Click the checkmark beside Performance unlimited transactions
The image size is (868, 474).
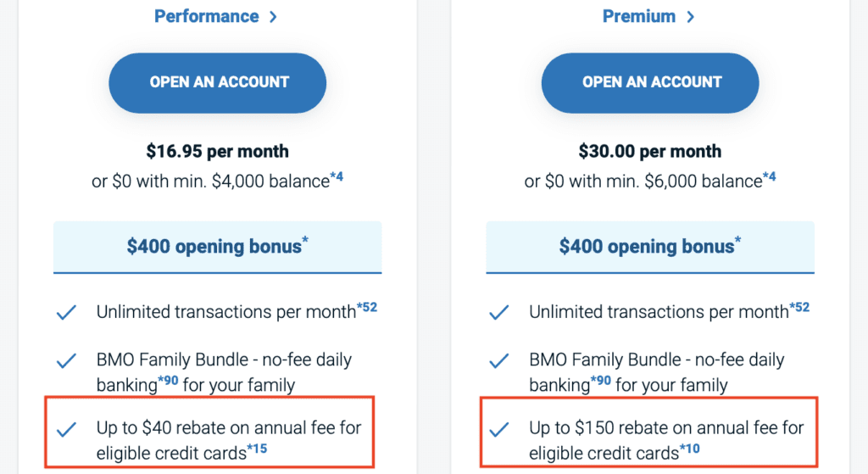coord(66,313)
